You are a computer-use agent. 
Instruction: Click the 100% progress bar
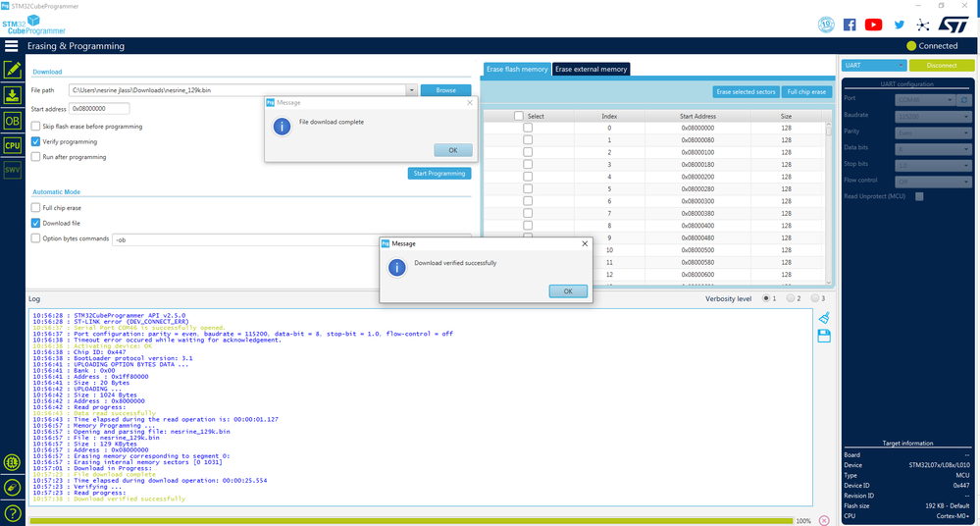point(411,520)
